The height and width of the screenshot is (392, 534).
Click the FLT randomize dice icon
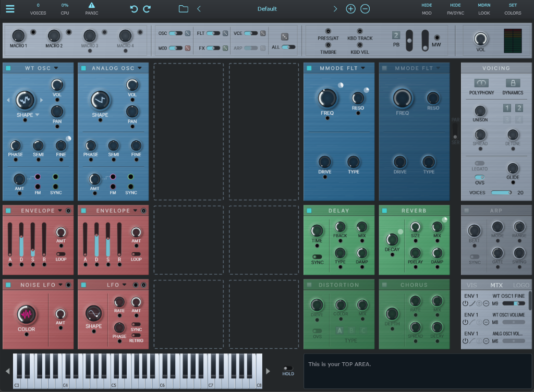[x=225, y=33]
